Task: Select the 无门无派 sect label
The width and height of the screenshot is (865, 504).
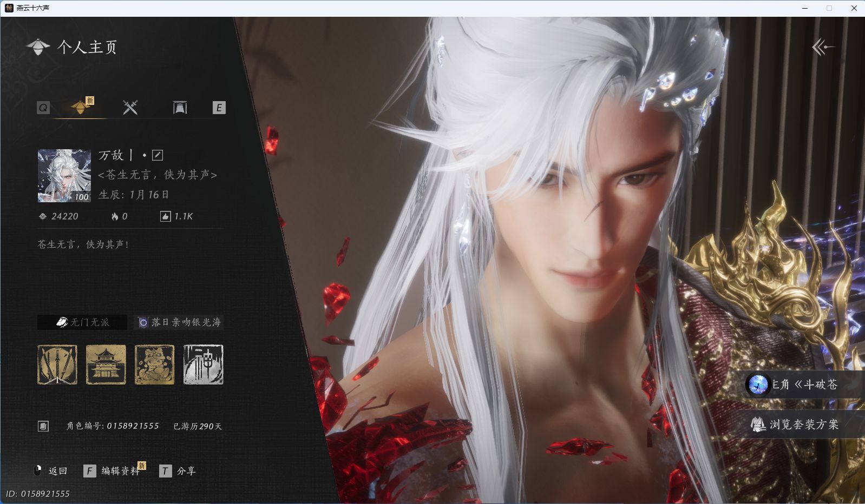Action: click(82, 322)
